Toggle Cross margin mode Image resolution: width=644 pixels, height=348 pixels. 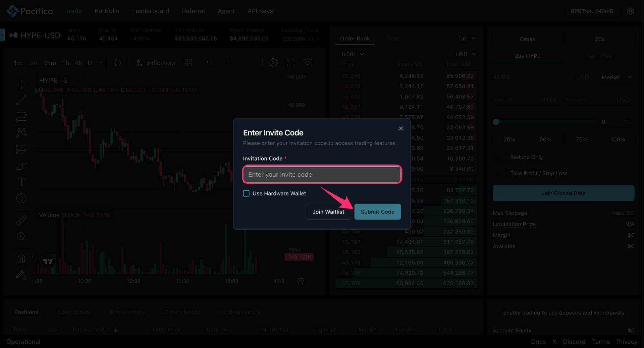tap(527, 39)
